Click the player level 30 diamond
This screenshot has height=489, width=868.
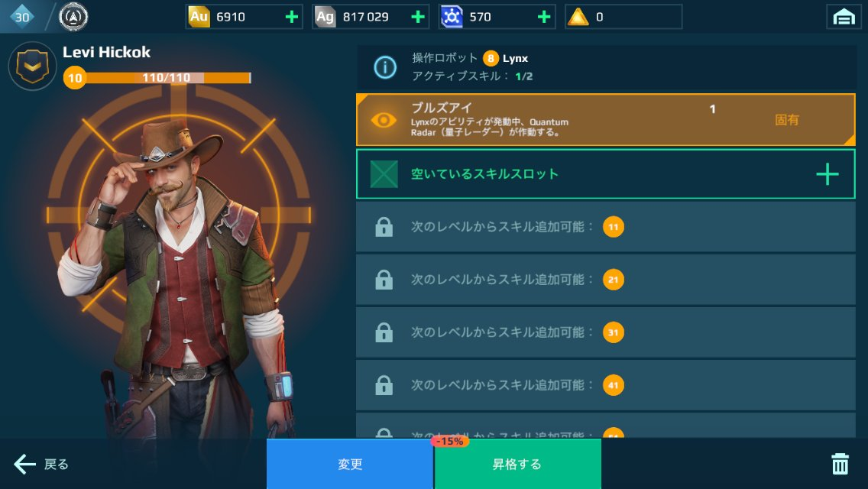(x=21, y=17)
